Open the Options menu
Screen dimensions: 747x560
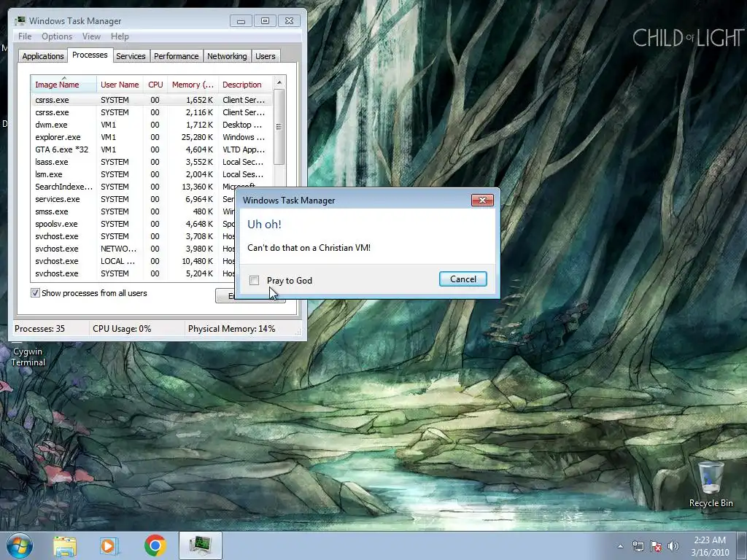coord(57,36)
